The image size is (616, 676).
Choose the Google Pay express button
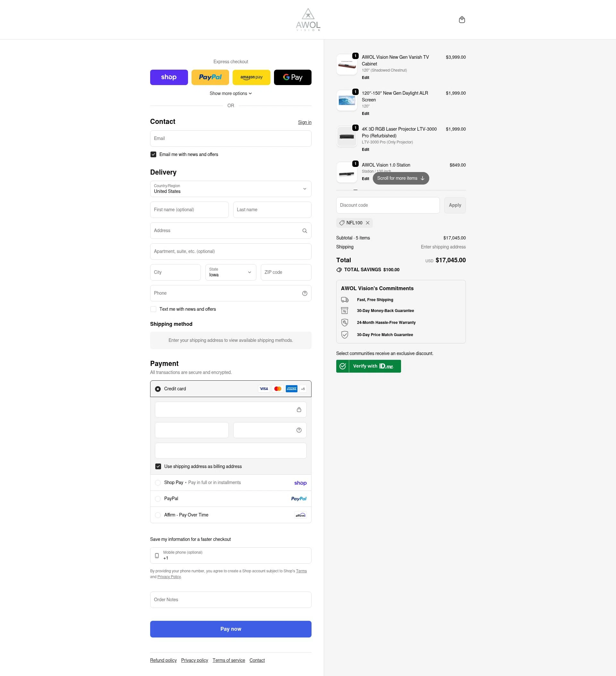[x=292, y=77]
